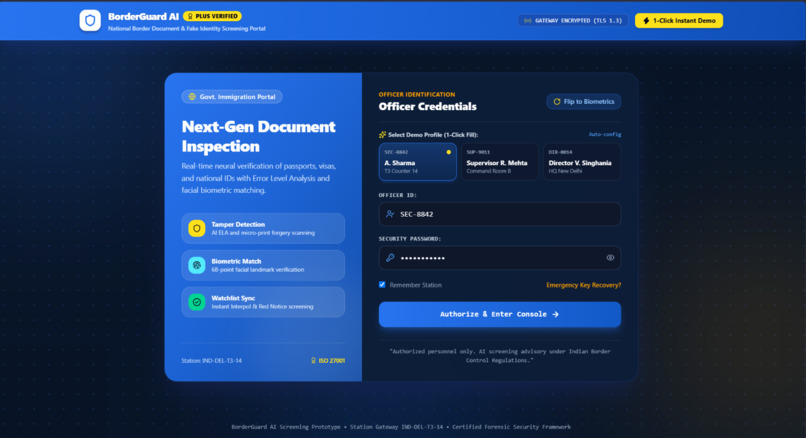
Task: Click into the Officer ID input field
Action: pos(500,214)
